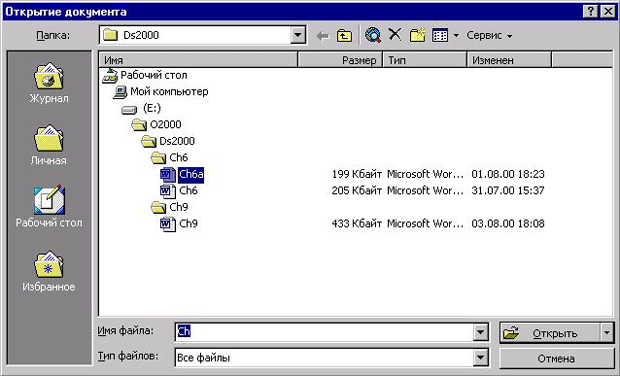Expand the Тип файлов dropdown
Viewport: 620px width, 376px height.
point(480,358)
